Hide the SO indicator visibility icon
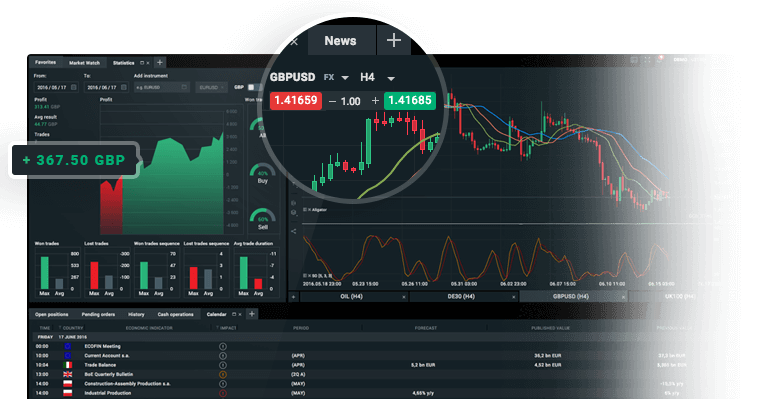 (305, 276)
